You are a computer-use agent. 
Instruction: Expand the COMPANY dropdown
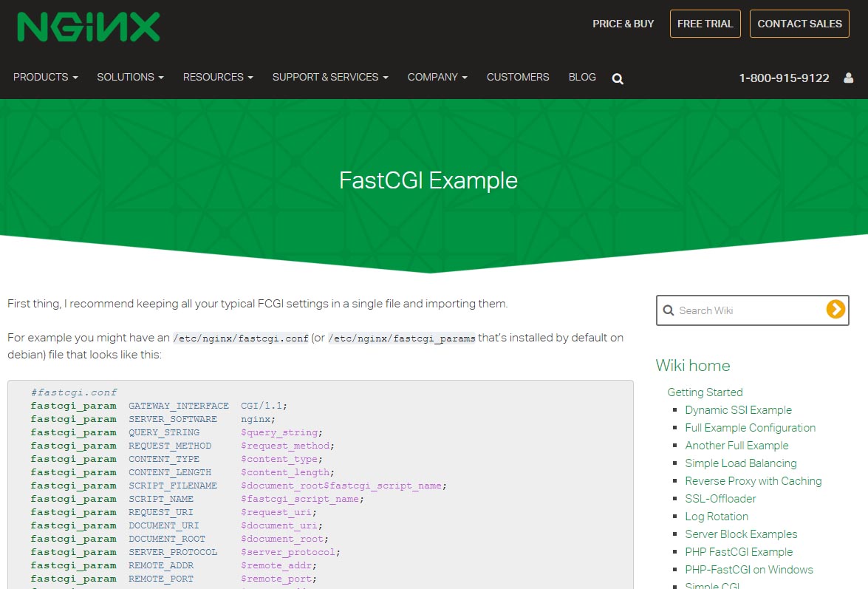pos(437,77)
